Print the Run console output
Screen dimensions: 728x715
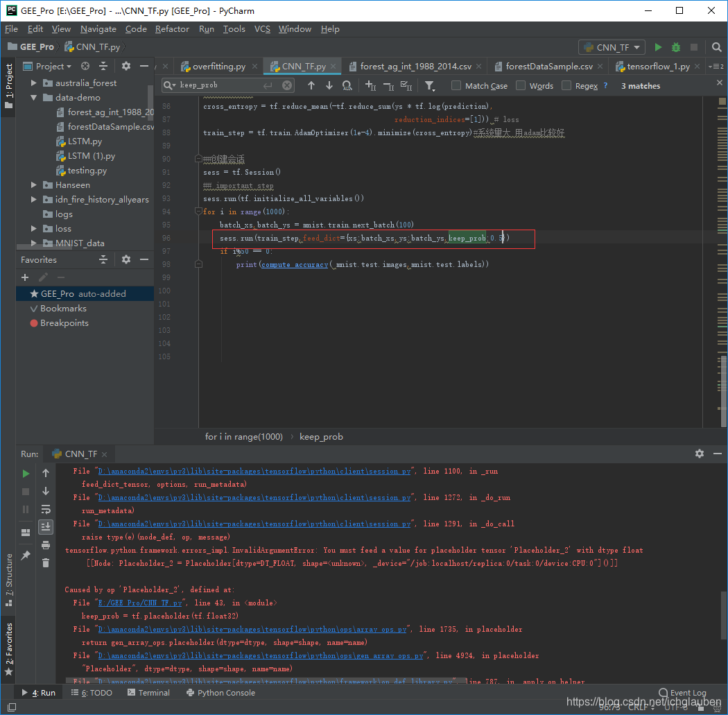[46, 545]
